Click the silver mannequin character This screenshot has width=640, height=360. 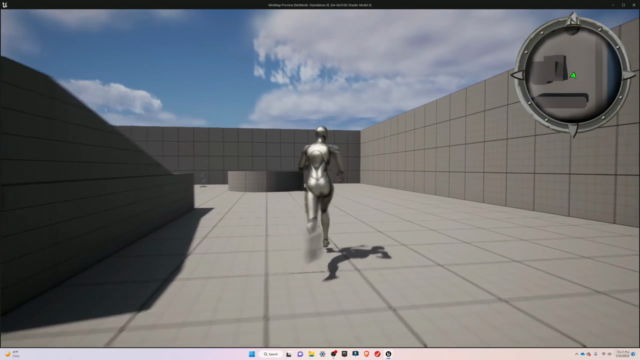320,188
